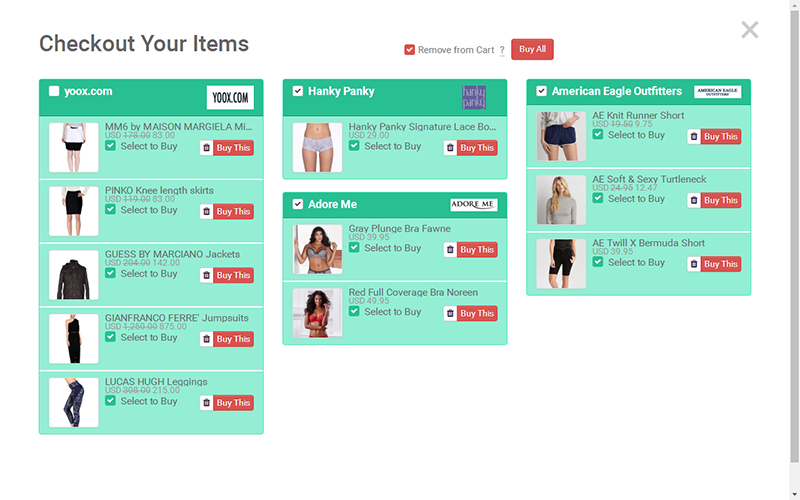The image size is (800, 500).
Task: Buy This for GUESS BY MARCIANO Jackets
Action: [233, 276]
